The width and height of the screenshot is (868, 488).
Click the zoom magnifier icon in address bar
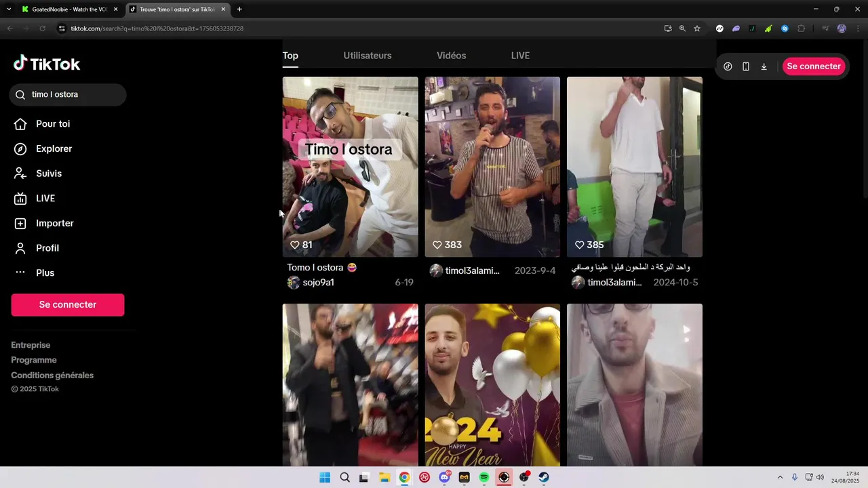(x=682, y=28)
